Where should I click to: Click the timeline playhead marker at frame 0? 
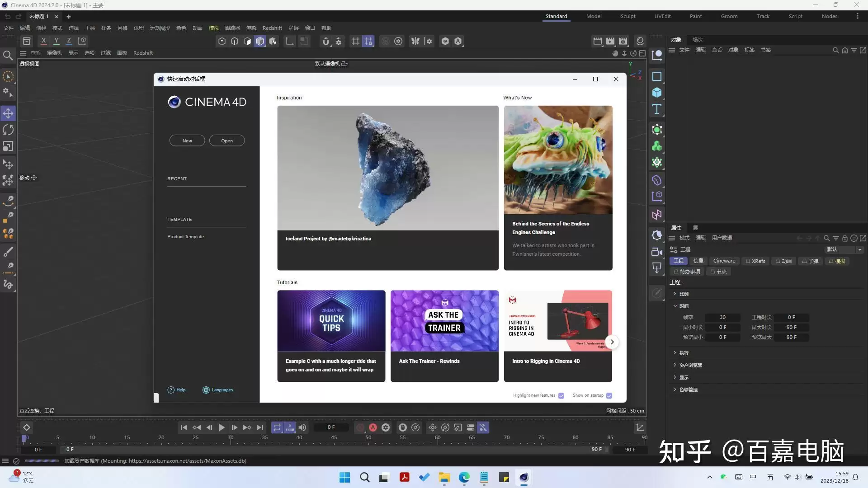(x=24, y=438)
